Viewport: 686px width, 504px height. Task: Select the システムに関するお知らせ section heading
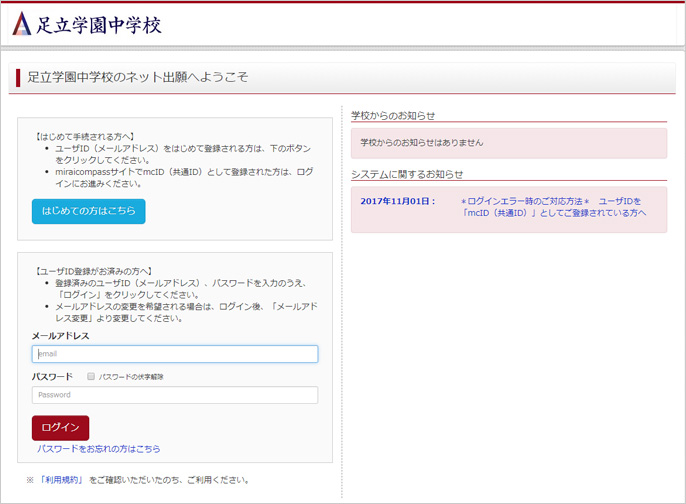click(407, 174)
